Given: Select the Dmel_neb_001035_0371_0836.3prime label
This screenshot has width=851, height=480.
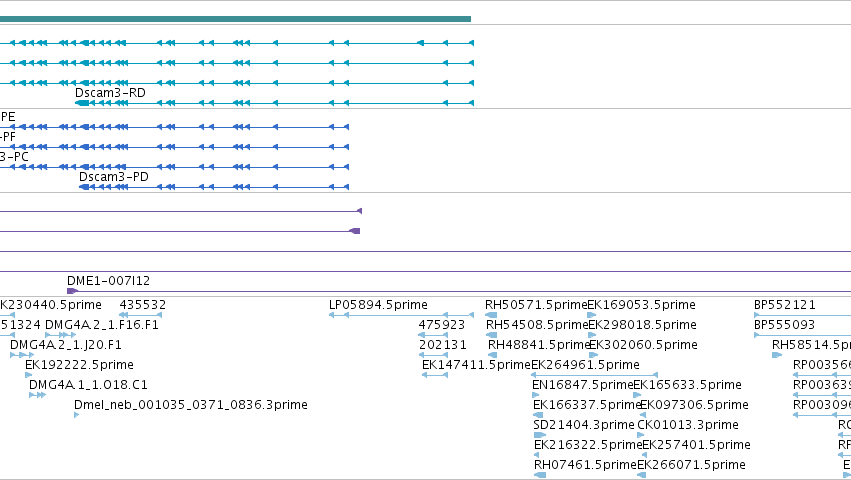Looking at the screenshot, I should [191, 405].
